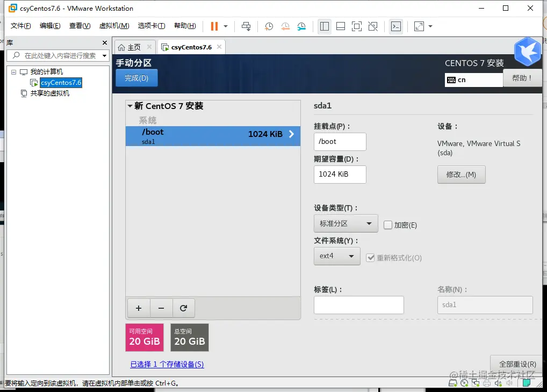The width and height of the screenshot is (547, 392).
Task: Open the library search dropdown arrow
Action: pos(104,55)
